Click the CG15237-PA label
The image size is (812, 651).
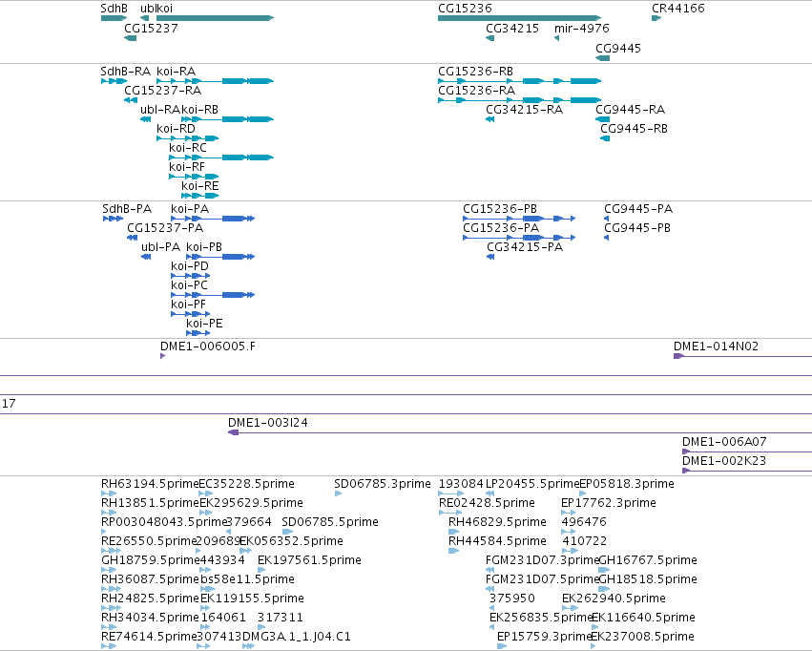pyautogui.click(x=165, y=228)
